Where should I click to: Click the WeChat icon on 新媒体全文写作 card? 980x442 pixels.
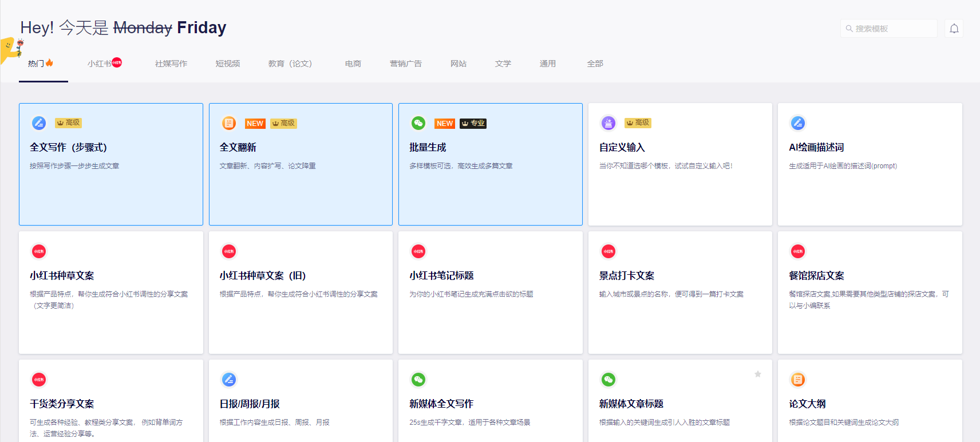418,379
